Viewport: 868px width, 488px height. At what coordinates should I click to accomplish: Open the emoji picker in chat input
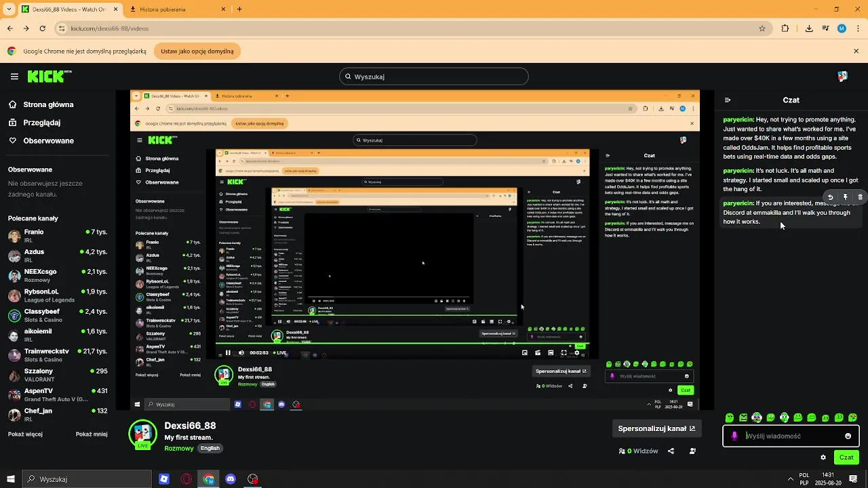[848, 436]
